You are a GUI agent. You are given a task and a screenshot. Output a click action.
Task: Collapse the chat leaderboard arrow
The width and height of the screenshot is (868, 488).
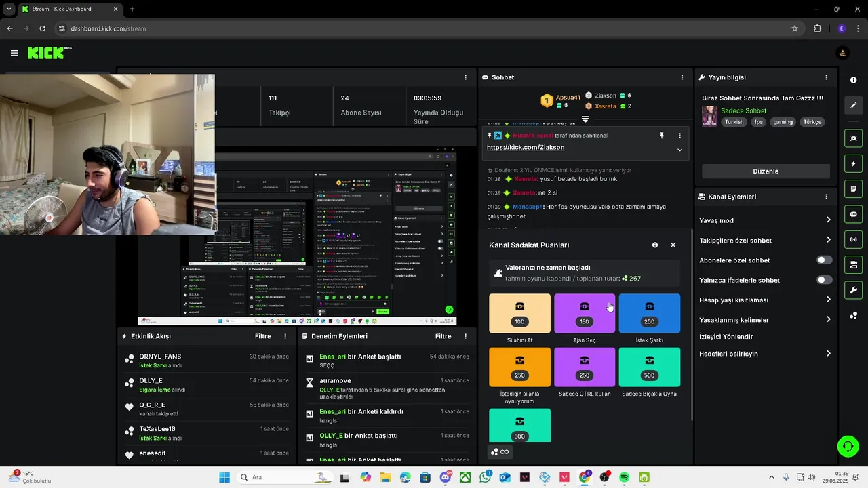tap(585, 119)
